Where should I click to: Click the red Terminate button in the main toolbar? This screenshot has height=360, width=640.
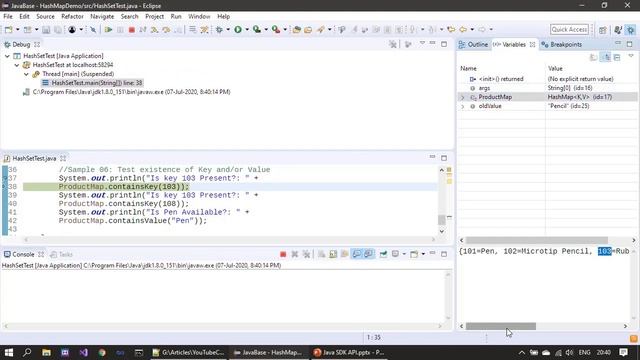click(x=131, y=29)
